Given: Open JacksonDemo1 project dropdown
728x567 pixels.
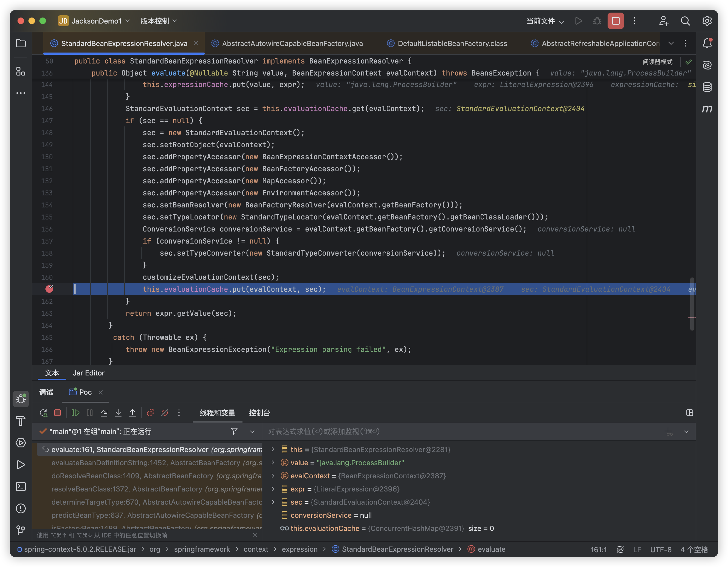Looking at the screenshot, I should pos(94,21).
